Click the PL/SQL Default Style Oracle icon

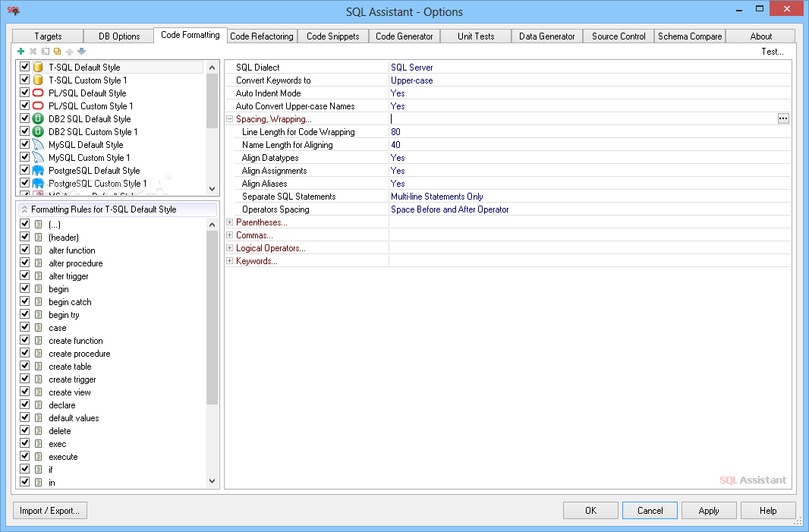pyautogui.click(x=38, y=93)
